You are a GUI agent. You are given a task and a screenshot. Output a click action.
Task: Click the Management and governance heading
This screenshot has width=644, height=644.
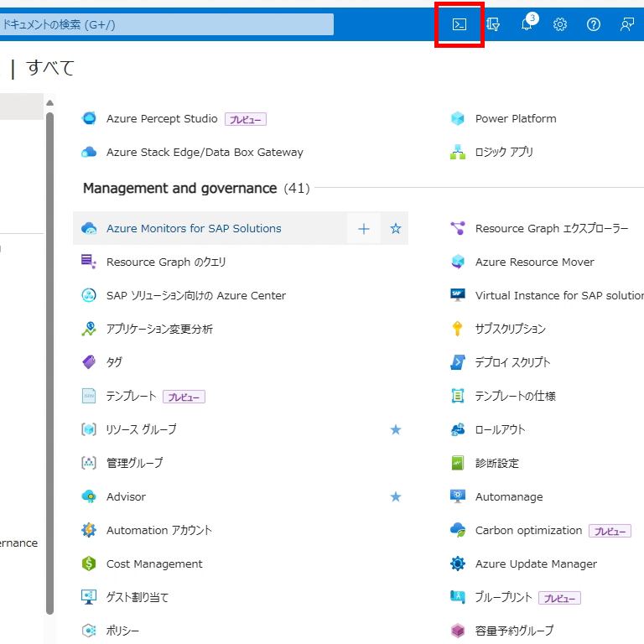click(x=180, y=188)
